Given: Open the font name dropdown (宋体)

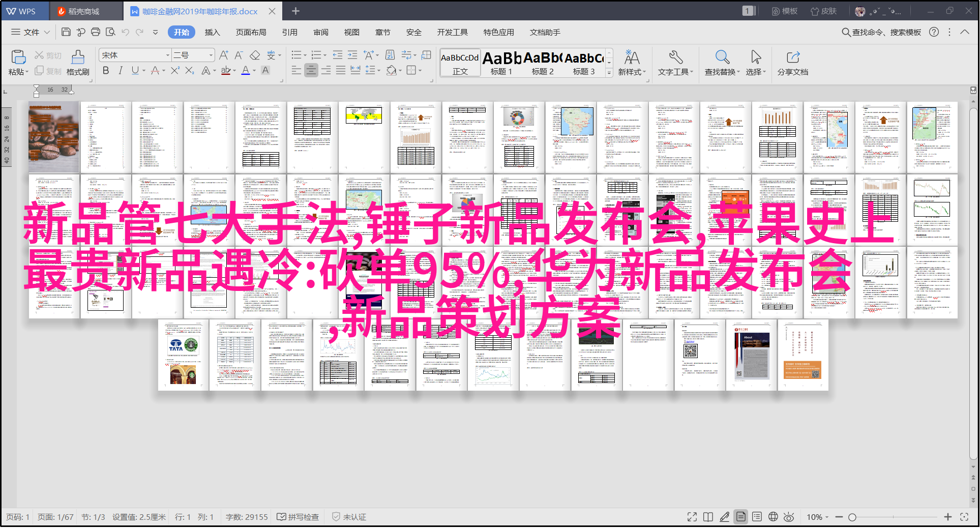Looking at the screenshot, I should pyautogui.click(x=168, y=55).
